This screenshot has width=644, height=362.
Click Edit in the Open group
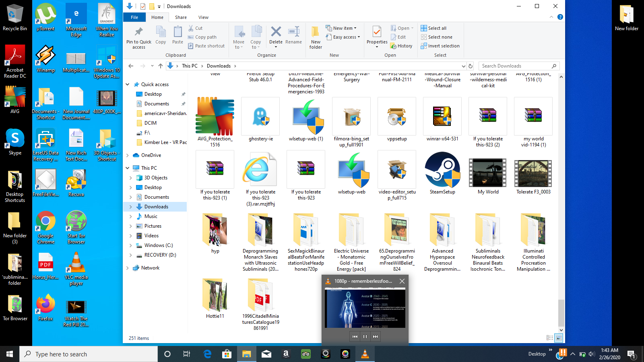click(398, 37)
